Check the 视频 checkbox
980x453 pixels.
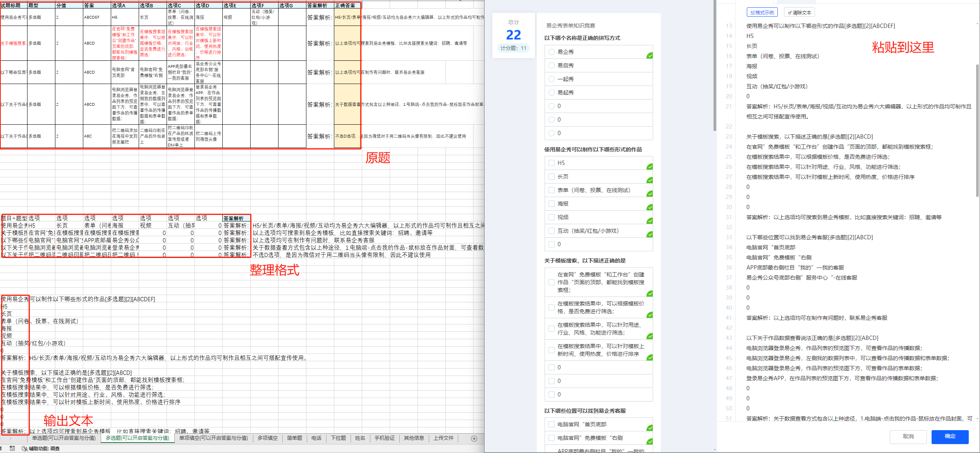552,217
